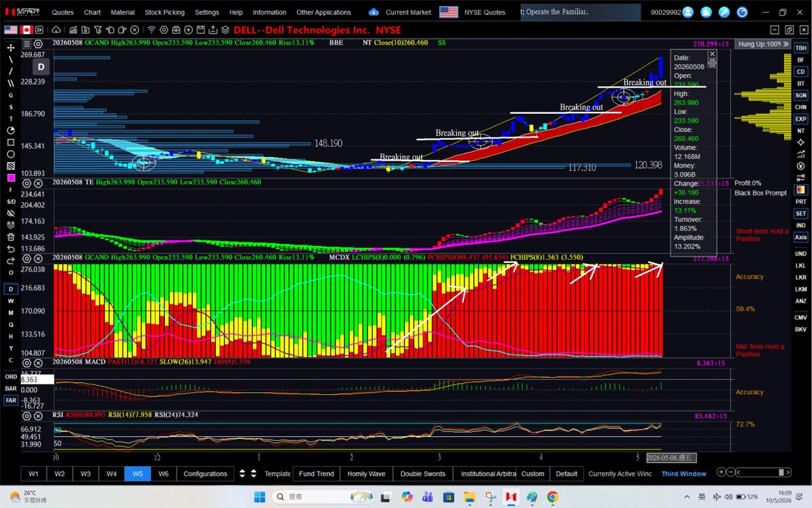Apply the Fund Trend template

[316, 473]
